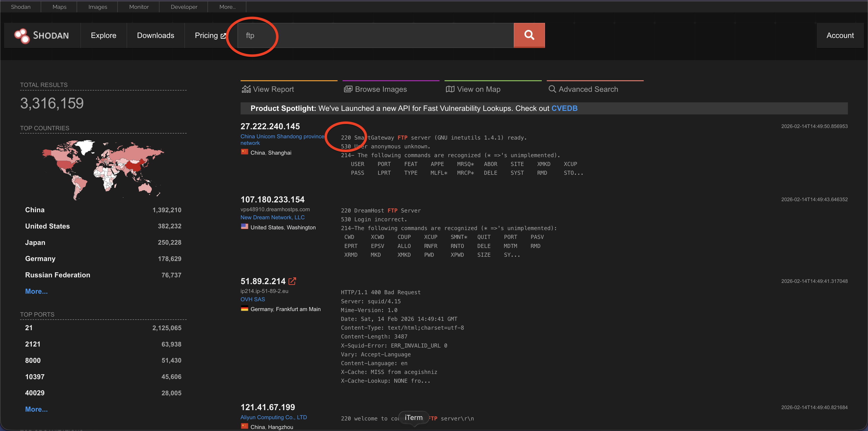Viewport: 868px width, 431px height.
Task: Click the Advanced Search magnifier icon
Action: pos(552,89)
